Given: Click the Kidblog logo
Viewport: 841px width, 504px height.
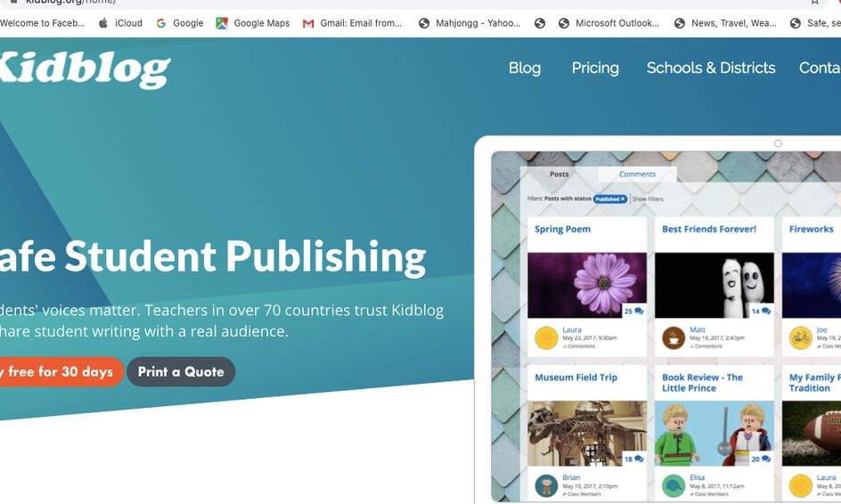Looking at the screenshot, I should pos(85,70).
